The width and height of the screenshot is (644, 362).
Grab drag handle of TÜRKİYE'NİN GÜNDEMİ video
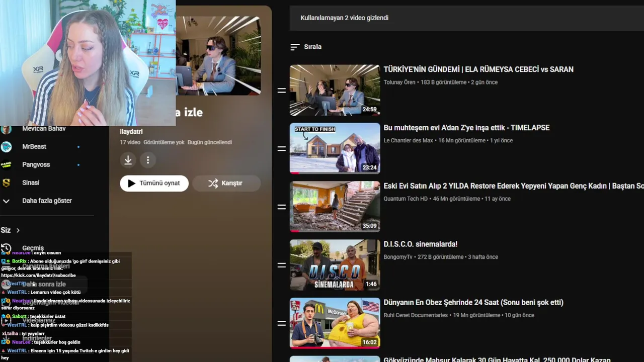pyautogui.click(x=282, y=90)
